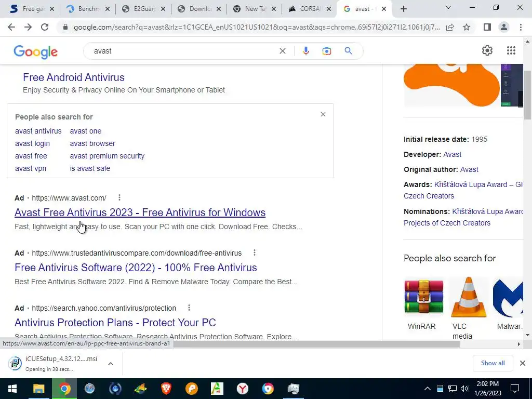
Task: Close the downloads bar
Action: tap(523, 363)
